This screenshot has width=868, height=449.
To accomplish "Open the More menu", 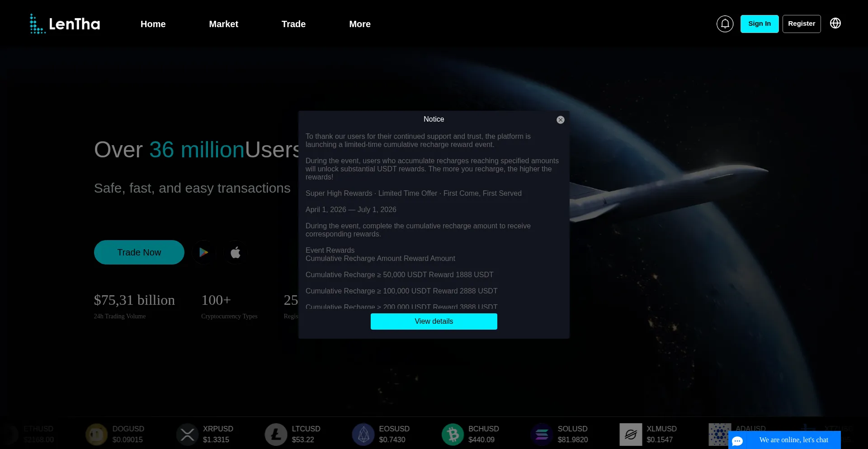I will click(360, 24).
